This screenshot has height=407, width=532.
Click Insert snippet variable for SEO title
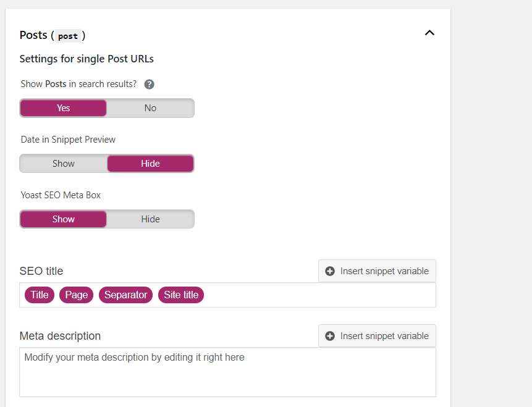pyautogui.click(x=377, y=271)
